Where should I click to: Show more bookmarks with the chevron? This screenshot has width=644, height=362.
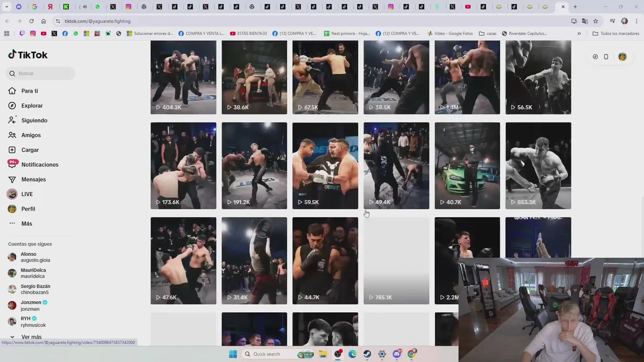[x=579, y=34]
